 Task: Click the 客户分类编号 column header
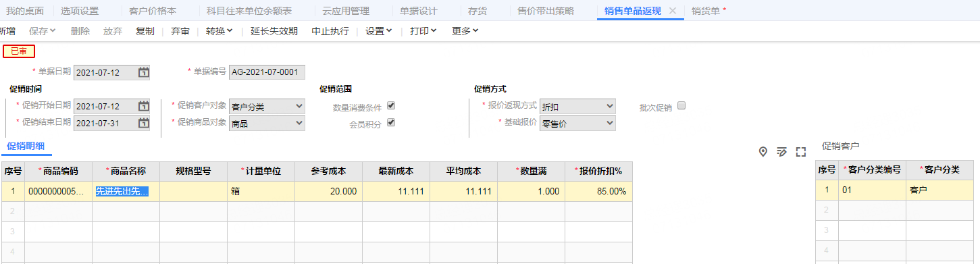pos(873,169)
